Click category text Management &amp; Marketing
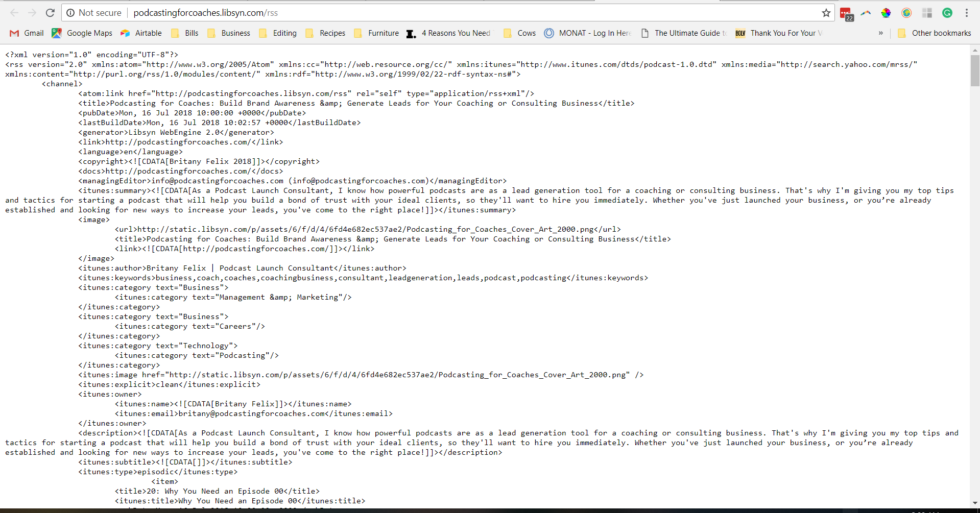 click(x=279, y=297)
